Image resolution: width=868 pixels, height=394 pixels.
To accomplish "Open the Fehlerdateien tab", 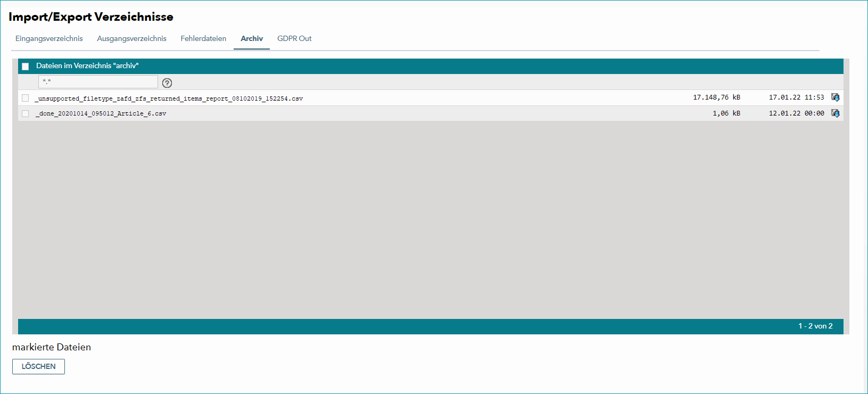I will click(x=203, y=39).
